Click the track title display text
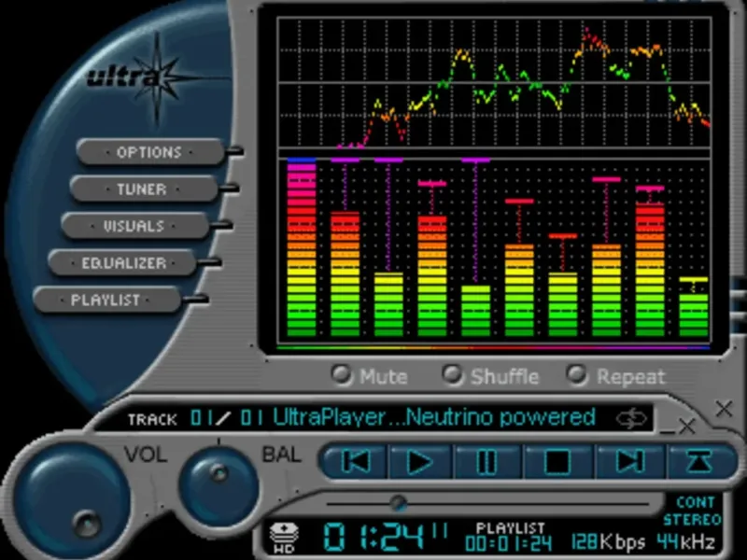 tap(434, 417)
